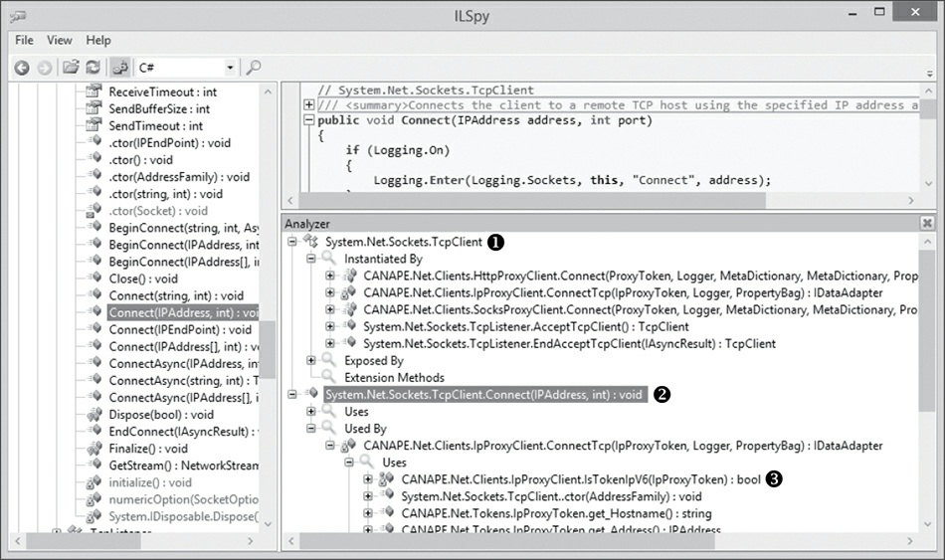Open the File menu
The width and height of the screenshot is (945, 560).
[24, 41]
